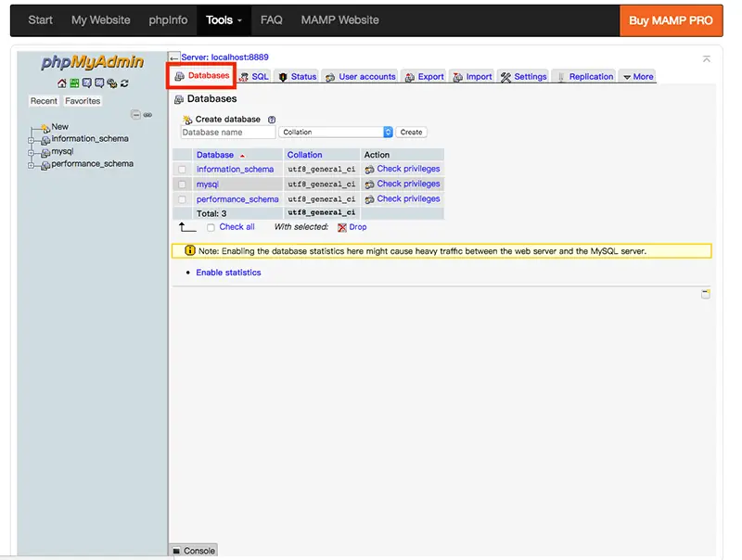Go to phpMyAdmin home via house icon
The image size is (742, 560).
pyautogui.click(x=62, y=83)
